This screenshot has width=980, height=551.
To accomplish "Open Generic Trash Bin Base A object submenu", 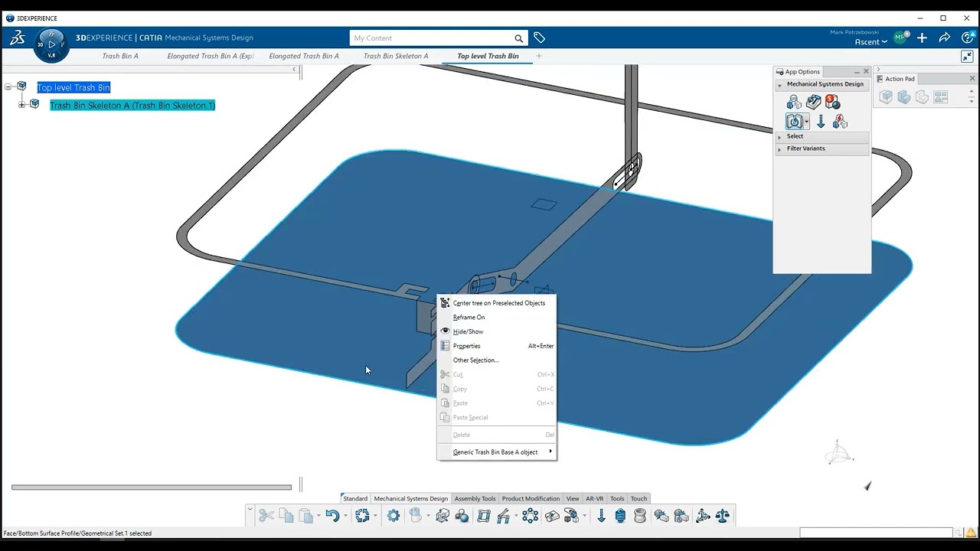I will pos(497,452).
